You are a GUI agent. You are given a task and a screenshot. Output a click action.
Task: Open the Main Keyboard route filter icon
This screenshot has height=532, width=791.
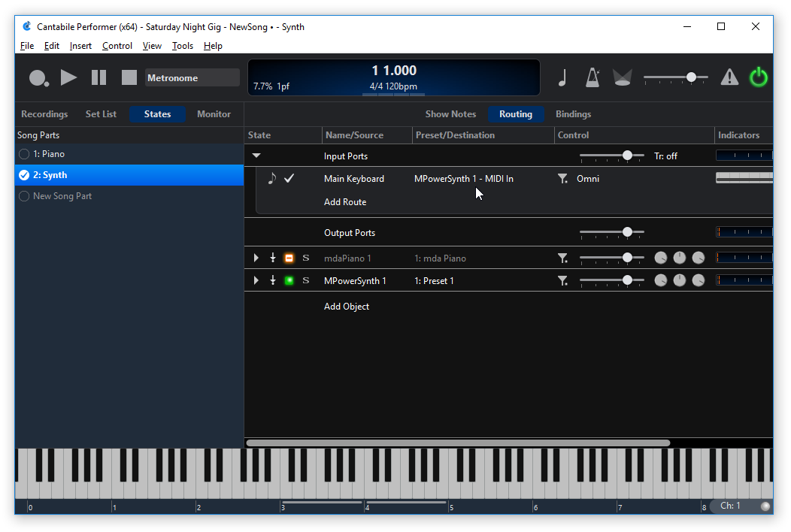pyautogui.click(x=562, y=179)
